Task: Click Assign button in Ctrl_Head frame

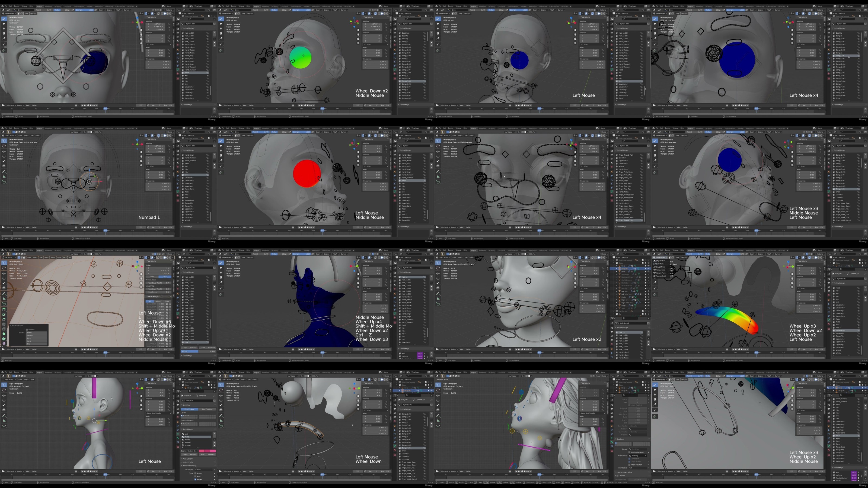Action: 185,455
